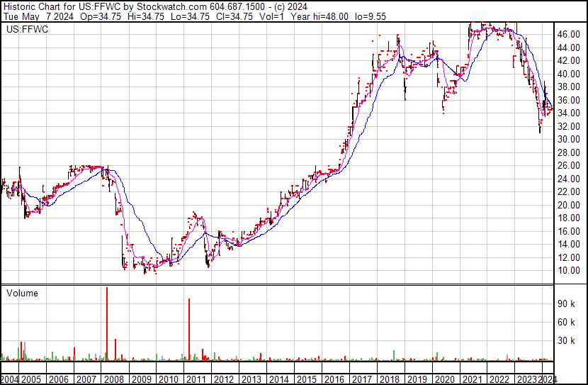Click the 10.00 price axis label
The height and width of the screenshot is (385, 588).
pyautogui.click(x=569, y=271)
